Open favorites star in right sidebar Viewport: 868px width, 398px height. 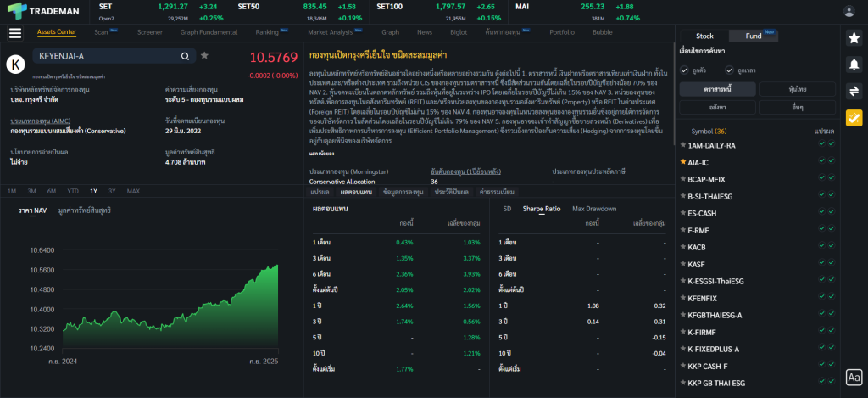point(854,37)
